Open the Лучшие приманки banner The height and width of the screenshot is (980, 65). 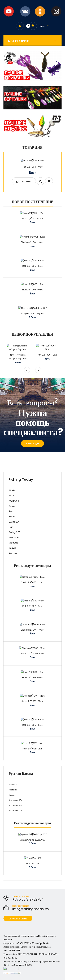coord(33,66)
